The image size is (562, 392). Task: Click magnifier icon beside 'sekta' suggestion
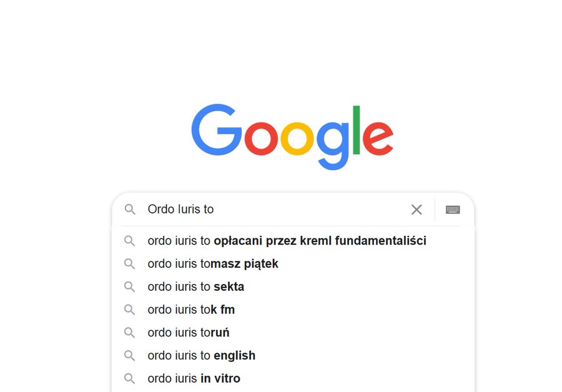coord(129,287)
